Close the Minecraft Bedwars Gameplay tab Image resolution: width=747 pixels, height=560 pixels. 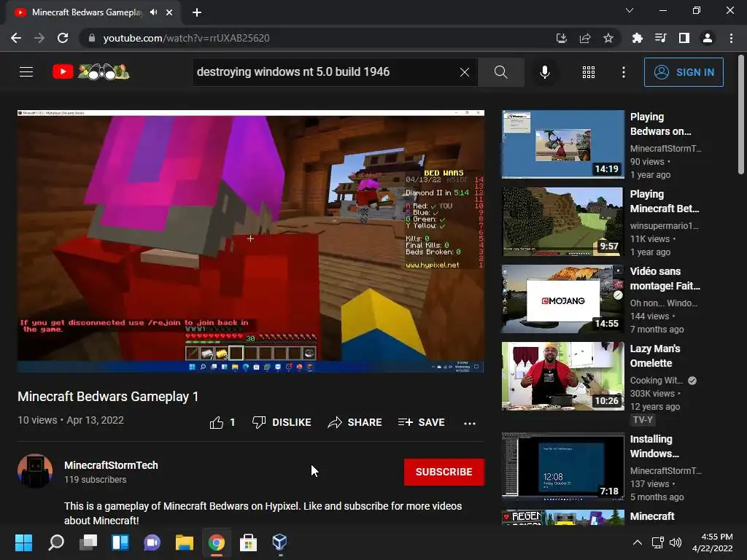pos(169,12)
